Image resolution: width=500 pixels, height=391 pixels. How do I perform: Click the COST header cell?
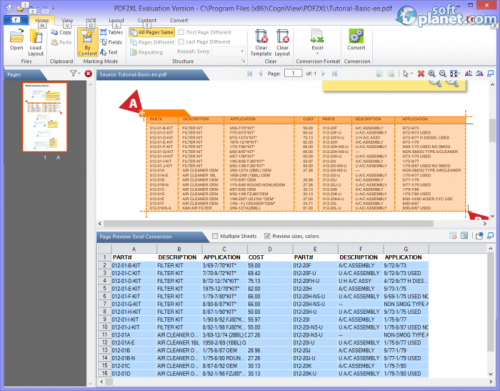point(270,257)
